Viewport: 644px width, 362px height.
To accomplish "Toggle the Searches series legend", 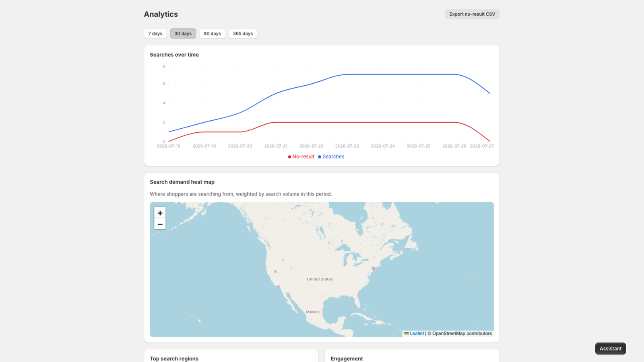I will (331, 157).
